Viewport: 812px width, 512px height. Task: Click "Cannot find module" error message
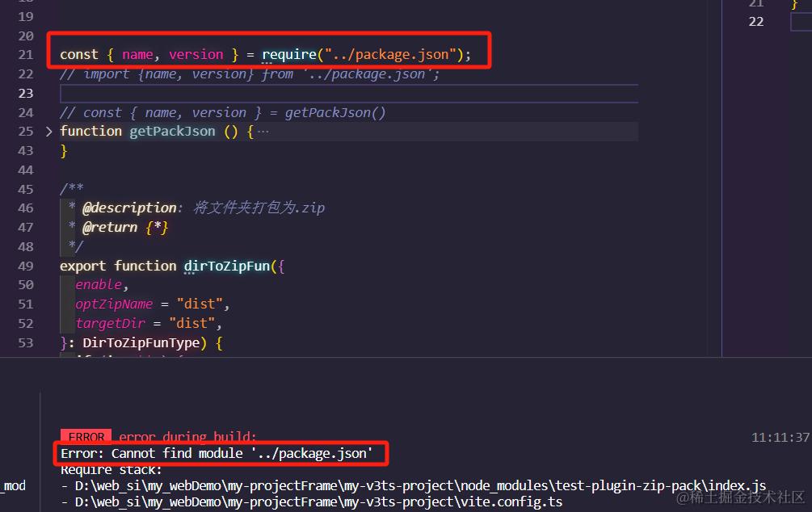(x=216, y=454)
